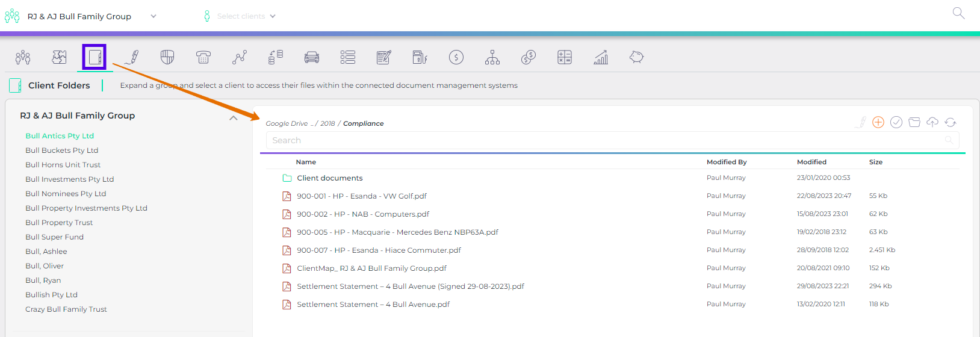Screen dimensions: 980x337
Task: Open ClientMap_ RJ & AJ Bull Family Group.pdf
Action: (371, 268)
